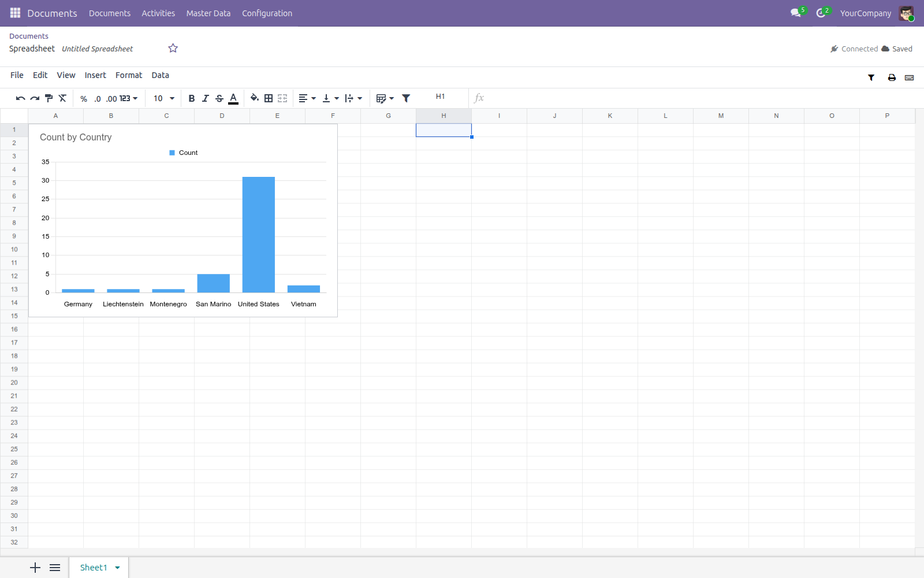Select column H header
Image resolution: width=924 pixels, height=578 pixels.
pos(444,116)
